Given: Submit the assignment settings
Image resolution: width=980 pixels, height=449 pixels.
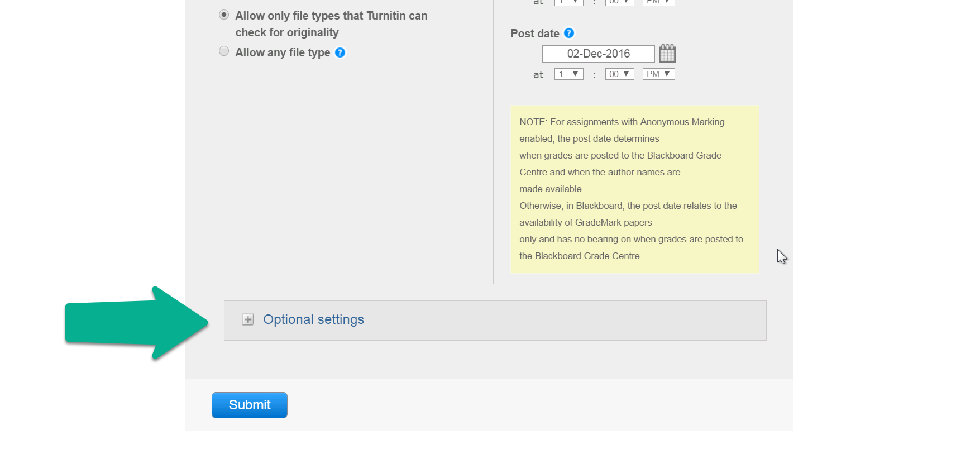Looking at the screenshot, I should [250, 405].
